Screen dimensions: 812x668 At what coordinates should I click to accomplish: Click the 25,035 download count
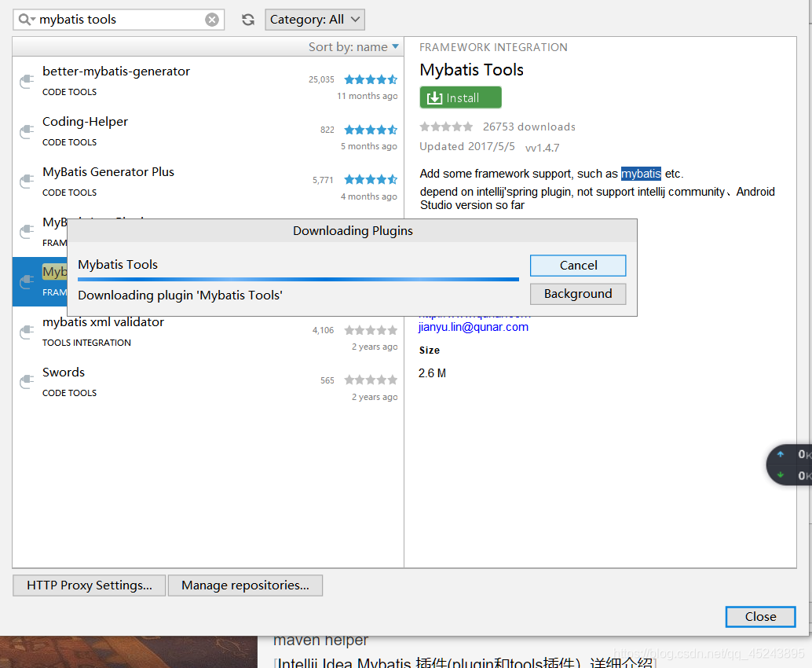coord(322,79)
